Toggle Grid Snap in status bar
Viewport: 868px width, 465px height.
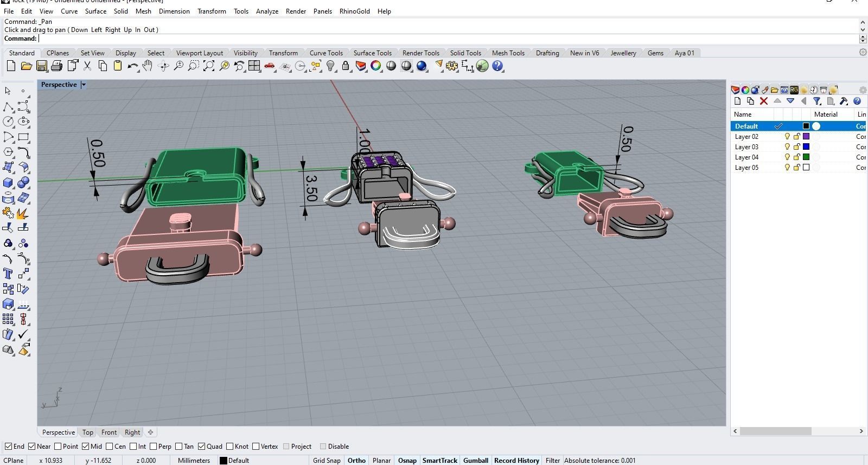(x=327, y=460)
